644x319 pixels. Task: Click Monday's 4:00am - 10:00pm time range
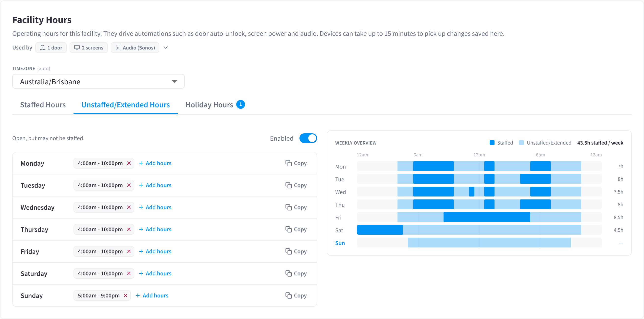click(100, 163)
